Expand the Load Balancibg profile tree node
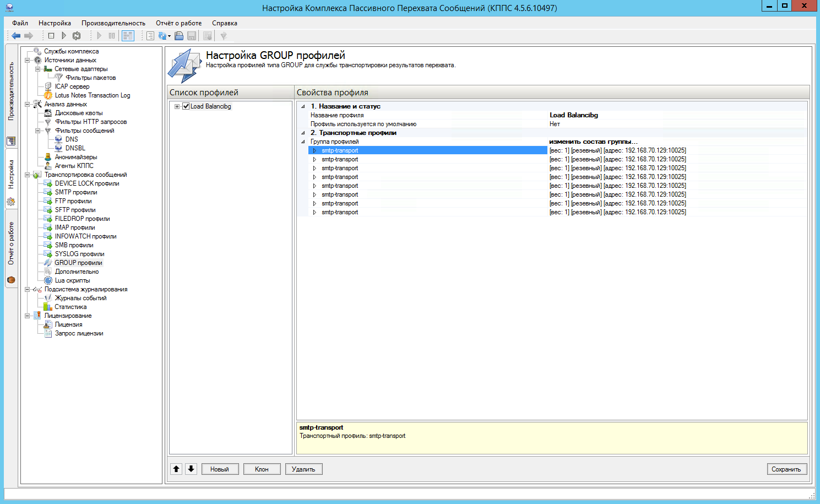Viewport: 820px width, 504px height. [177, 106]
